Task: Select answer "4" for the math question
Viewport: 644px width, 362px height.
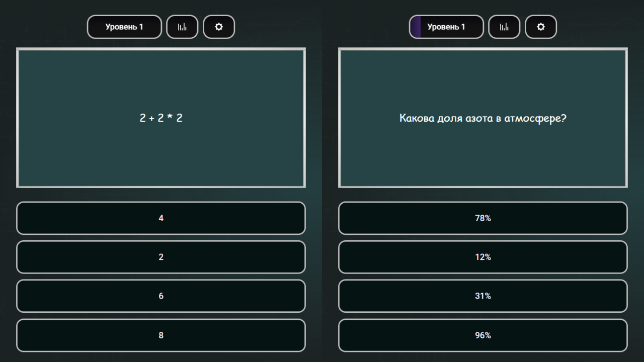Action: [161, 218]
